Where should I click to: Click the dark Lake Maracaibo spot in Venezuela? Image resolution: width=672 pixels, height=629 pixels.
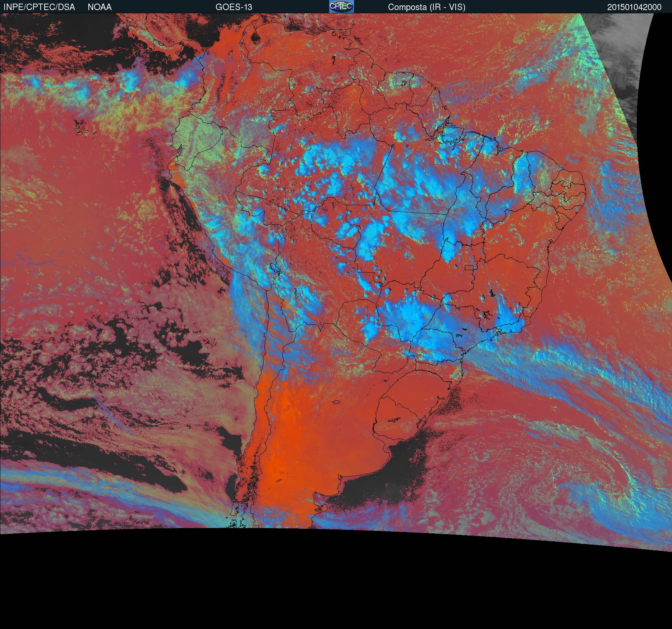256,37
